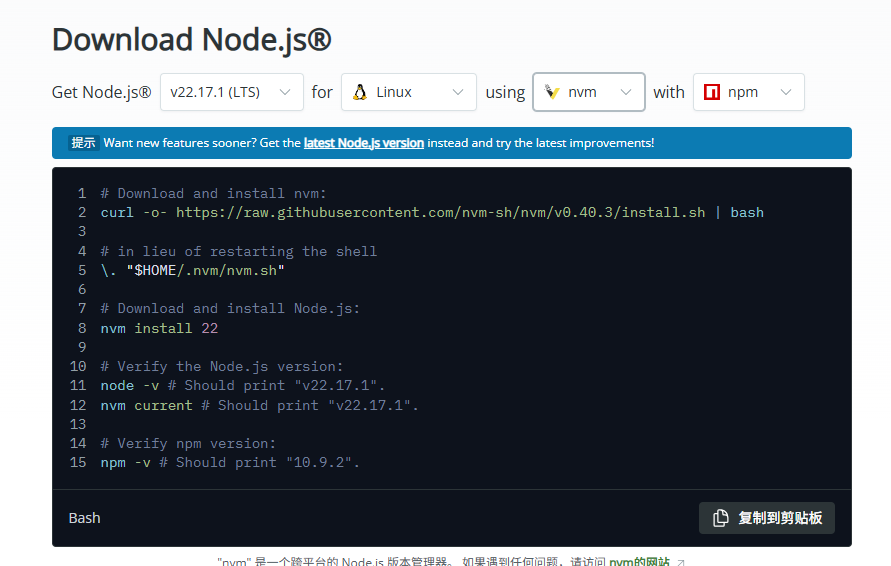891x566 pixels.
Task: Click the Download Node.js® heading
Action: (191, 40)
